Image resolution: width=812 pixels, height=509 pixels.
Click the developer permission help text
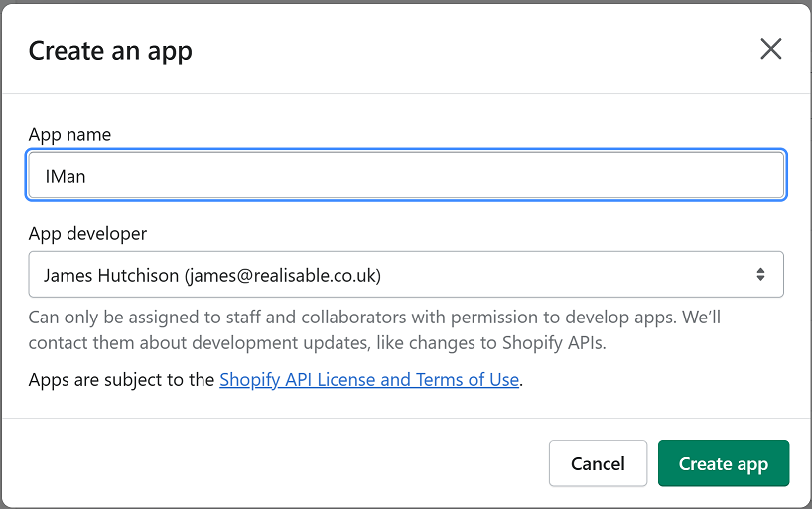(x=374, y=318)
